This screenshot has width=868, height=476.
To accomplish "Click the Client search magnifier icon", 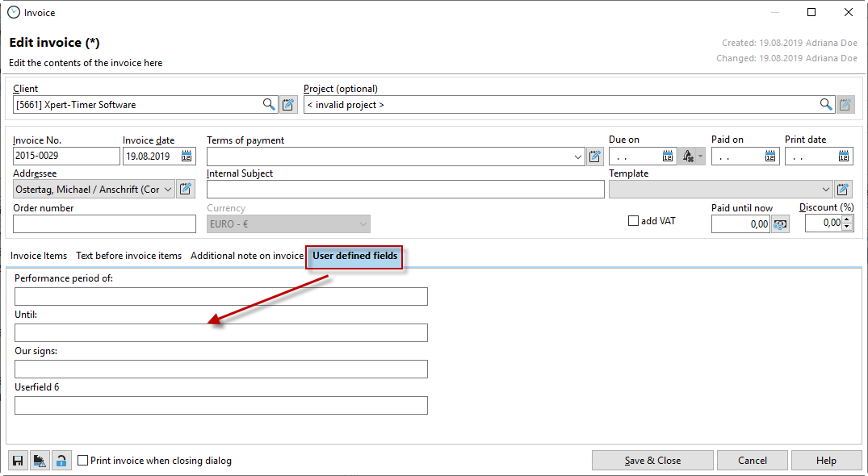I will pyautogui.click(x=269, y=105).
